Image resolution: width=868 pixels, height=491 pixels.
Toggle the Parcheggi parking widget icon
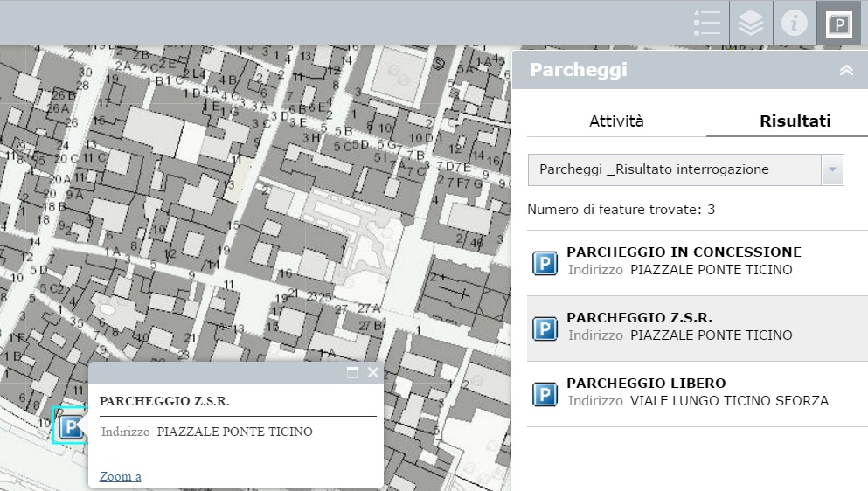pos(839,24)
